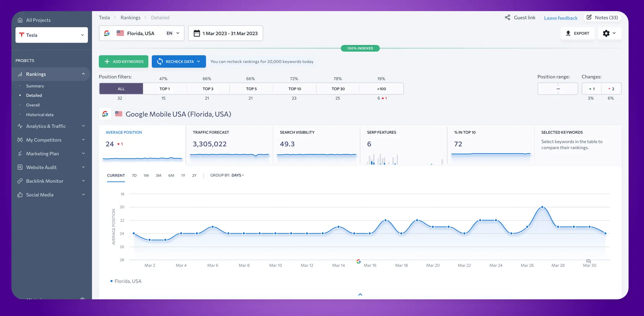Select the Analytics & Traffic sidebar icon
Screen dimensions: 644x316
pyautogui.click(x=20, y=126)
